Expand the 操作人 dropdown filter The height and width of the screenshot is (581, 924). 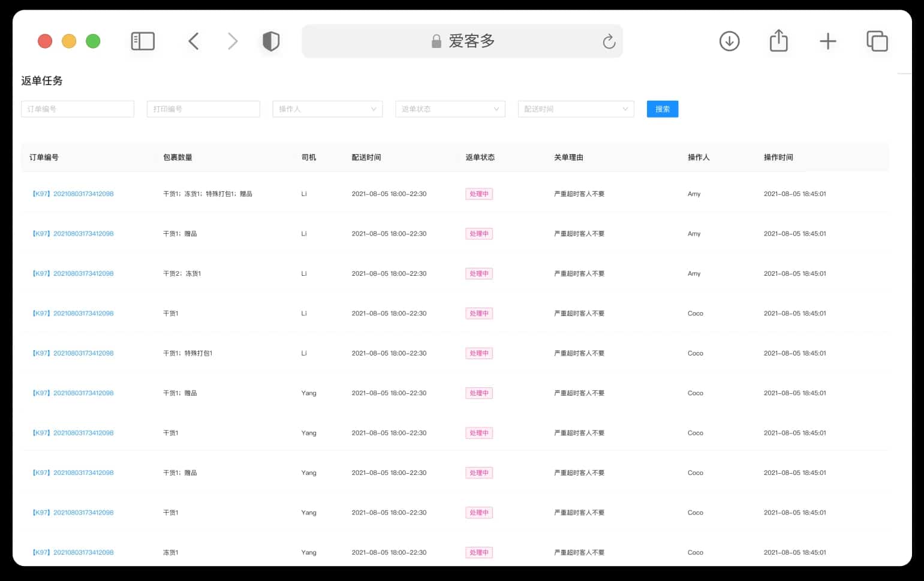[x=327, y=109]
